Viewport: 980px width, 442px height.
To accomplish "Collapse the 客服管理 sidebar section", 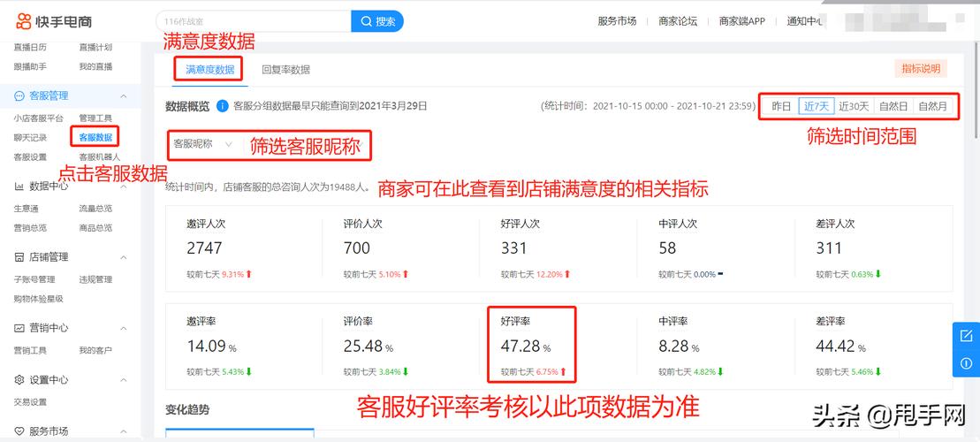I will (123, 95).
